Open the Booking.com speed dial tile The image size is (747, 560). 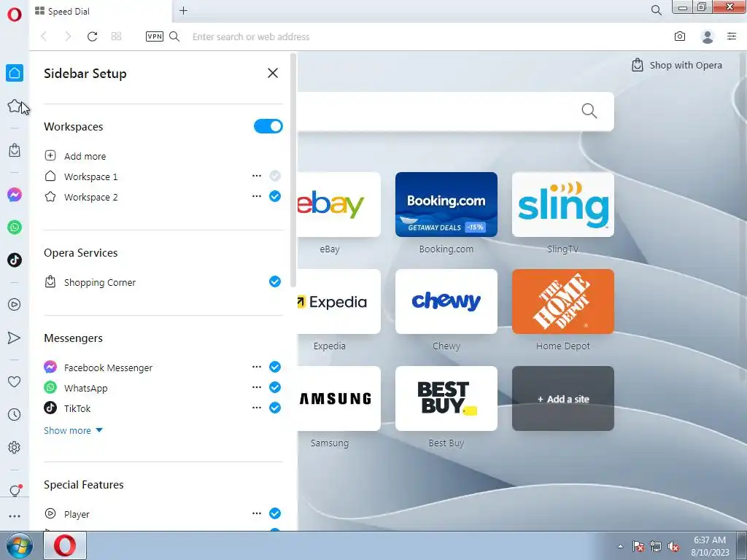click(x=446, y=204)
